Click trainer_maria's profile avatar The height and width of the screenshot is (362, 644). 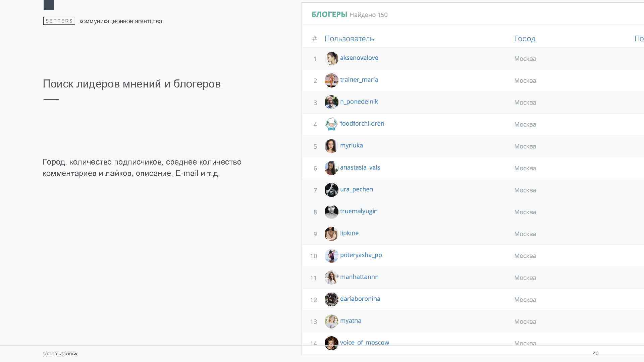331,80
